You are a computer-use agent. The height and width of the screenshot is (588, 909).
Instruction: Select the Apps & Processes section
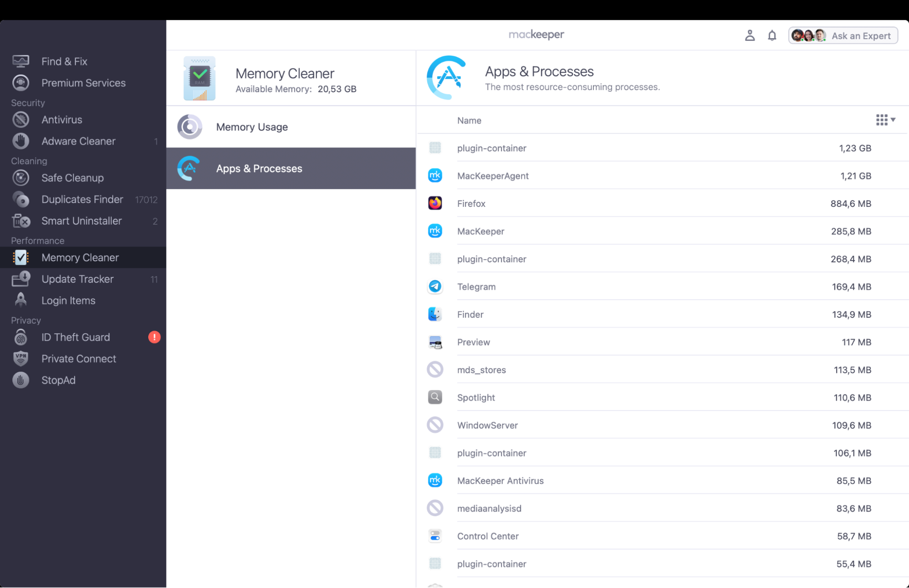259,168
